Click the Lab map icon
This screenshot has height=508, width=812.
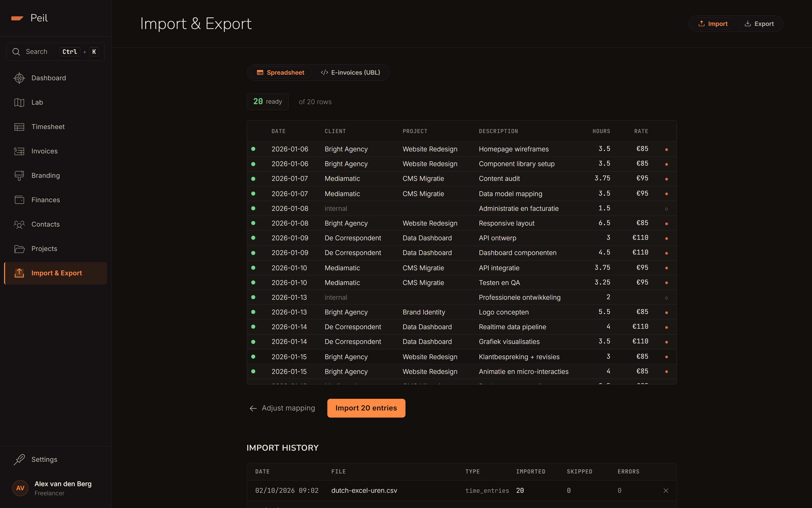pyautogui.click(x=19, y=102)
